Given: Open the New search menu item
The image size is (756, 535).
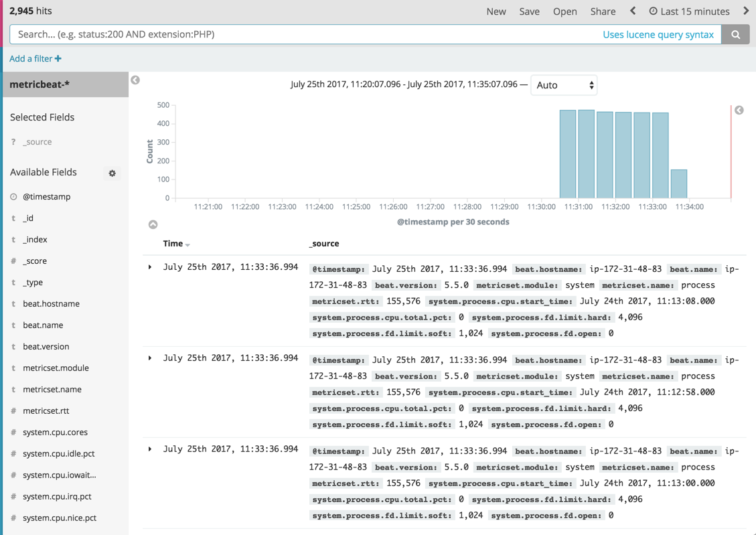Looking at the screenshot, I should point(496,11).
